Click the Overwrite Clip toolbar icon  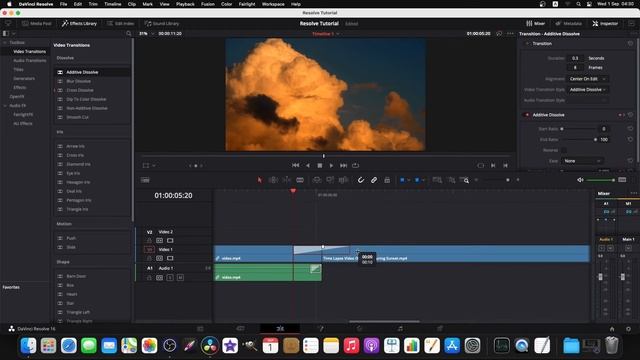[330, 180]
